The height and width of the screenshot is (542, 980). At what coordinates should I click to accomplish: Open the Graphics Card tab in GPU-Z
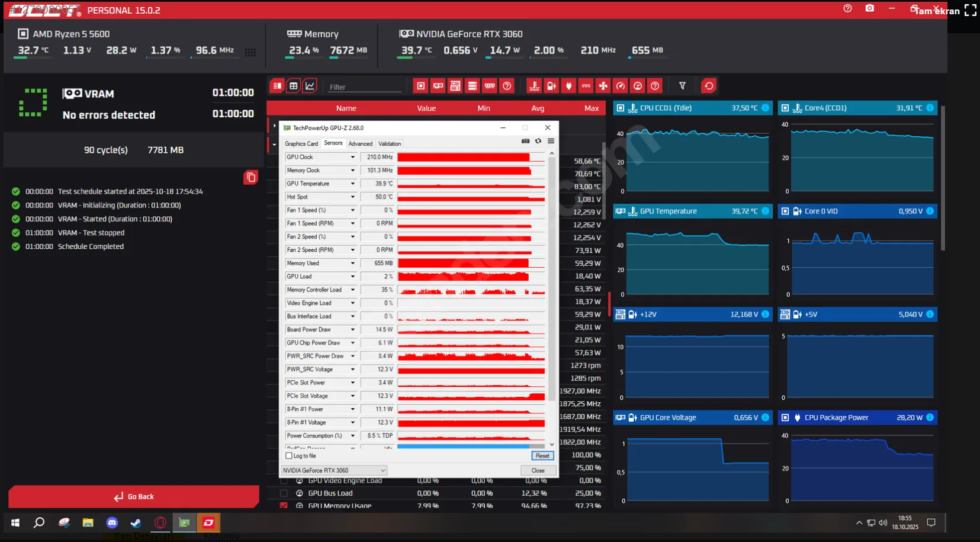pyautogui.click(x=301, y=143)
